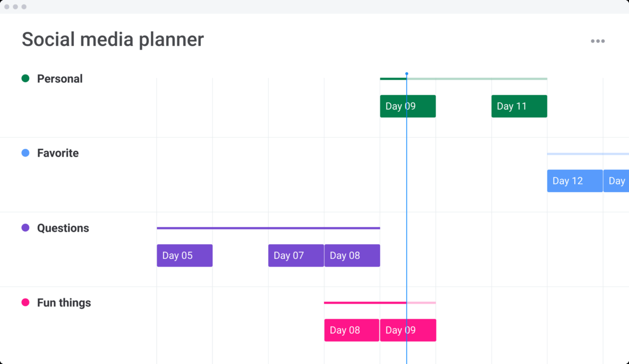Collapse the Personal group row
Image resolution: width=629 pixels, height=364 pixels.
[60, 78]
